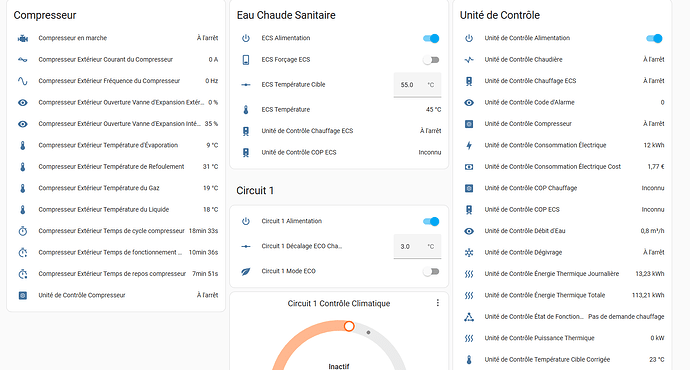Click the 0,8 m³/h water flow value
This screenshot has height=370, width=690.
[x=653, y=231]
